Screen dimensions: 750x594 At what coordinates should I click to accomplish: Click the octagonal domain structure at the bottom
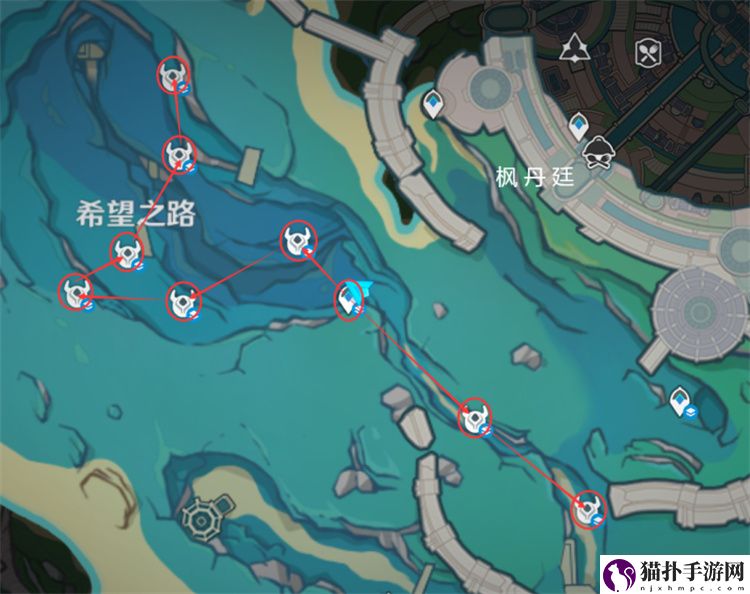point(203,517)
